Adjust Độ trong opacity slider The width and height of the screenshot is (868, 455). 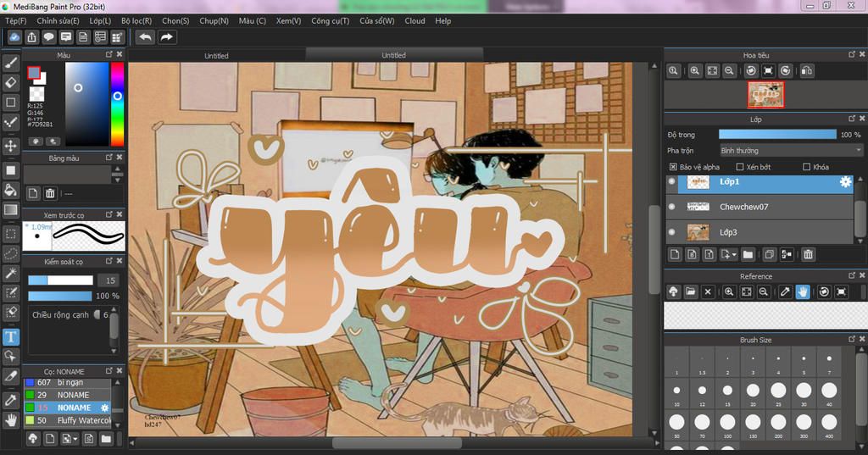[777, 135]
